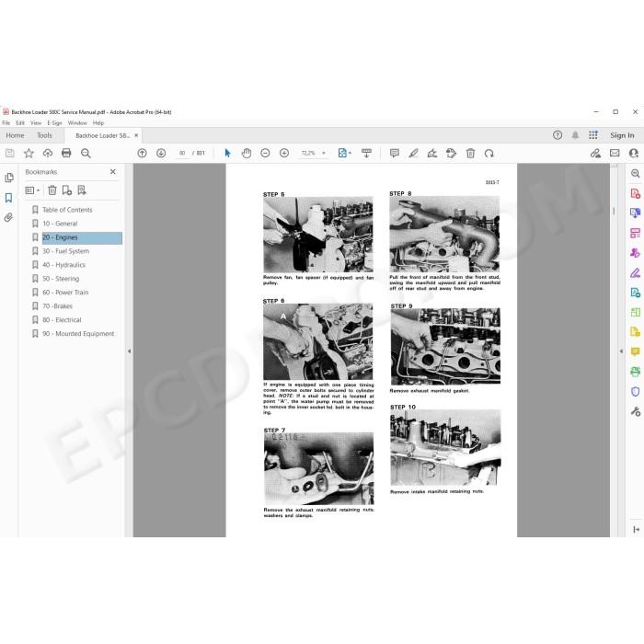Open the apps grid launcher

click(x=593, y=135)
